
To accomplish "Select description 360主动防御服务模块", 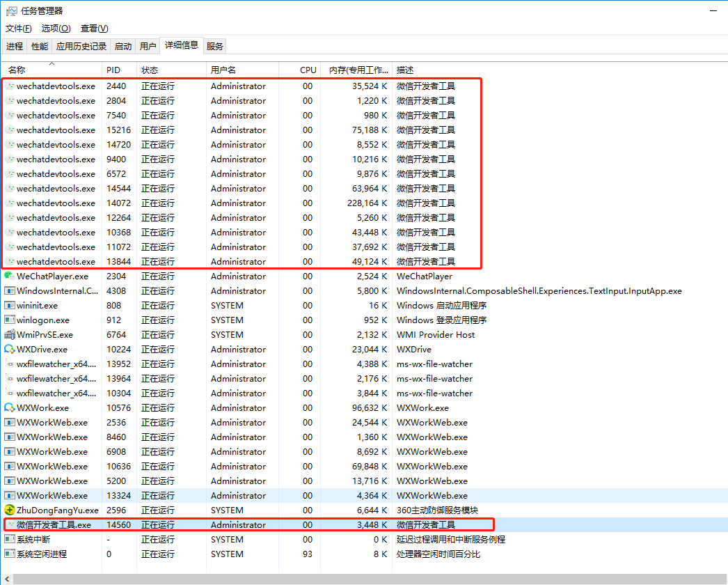I will pos(437,510).
